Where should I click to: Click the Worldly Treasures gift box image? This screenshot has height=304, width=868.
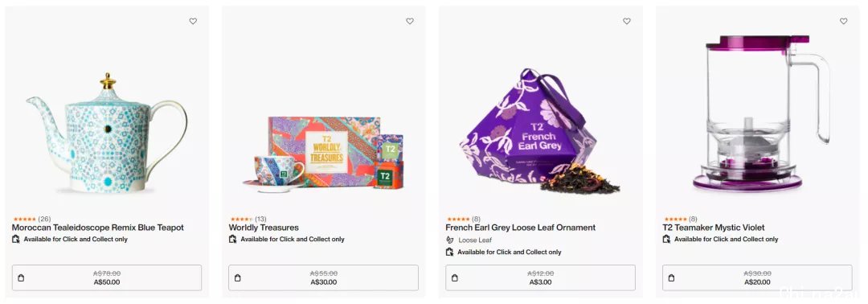[323, 152]
